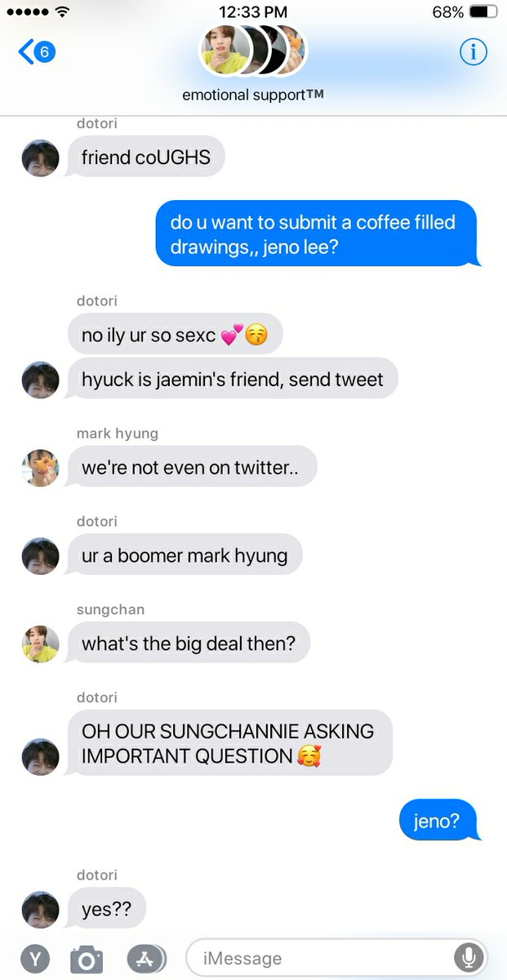Focus the iMessage text input field

point(336,958)
